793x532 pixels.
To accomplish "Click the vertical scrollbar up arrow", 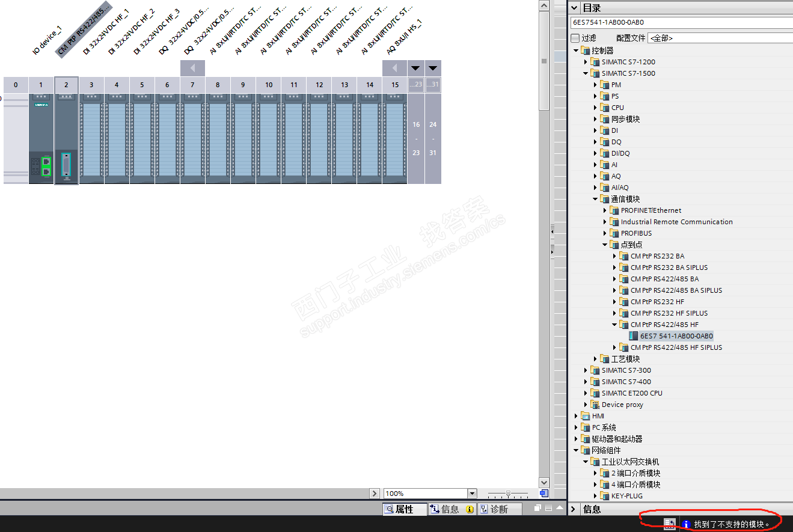I will (544, 5).
